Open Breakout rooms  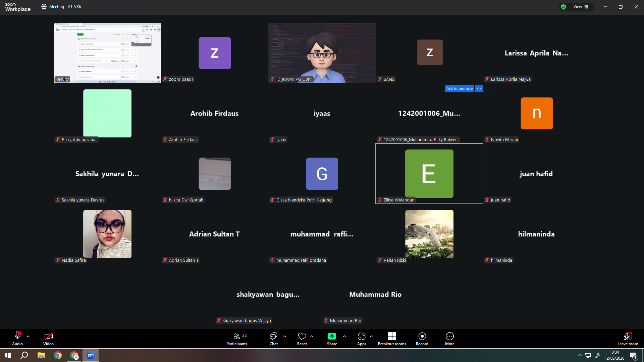(x=392, y=339)
